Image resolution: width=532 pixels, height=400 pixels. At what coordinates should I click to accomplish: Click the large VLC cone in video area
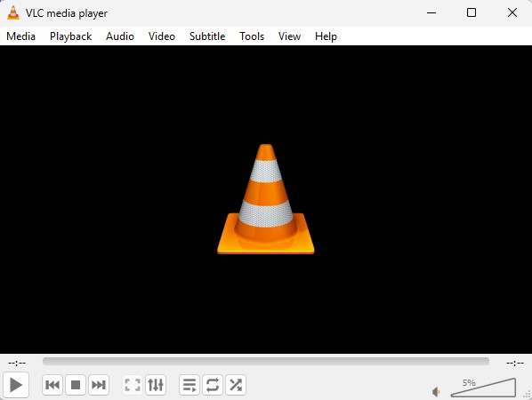[x=266, y=199]
